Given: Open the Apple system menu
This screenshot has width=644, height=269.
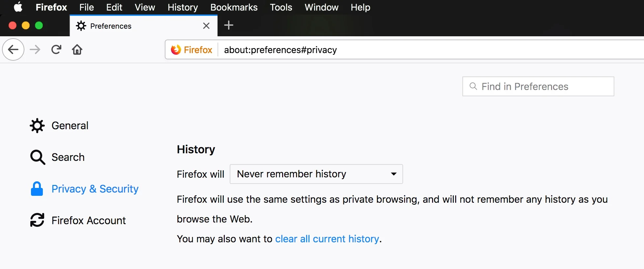Looking at the screenshot, I should [18, 7].
